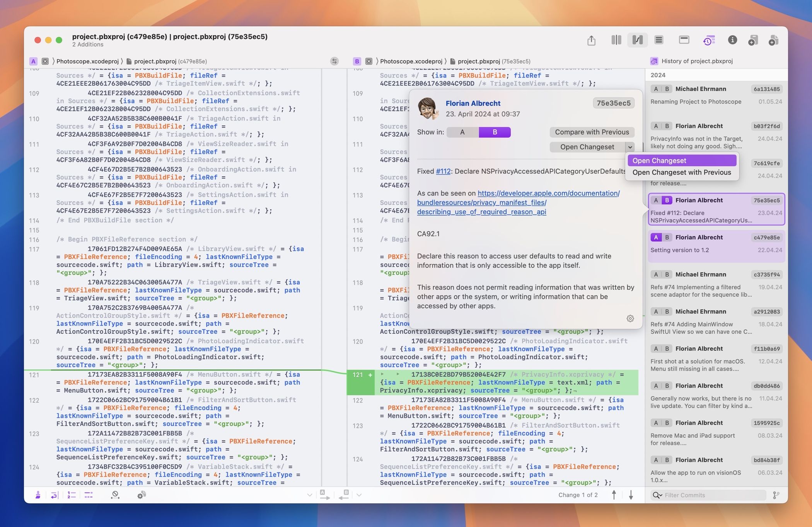Click the swap A and B icon
The image size is (812, 527).
click(x=334, y=61)
